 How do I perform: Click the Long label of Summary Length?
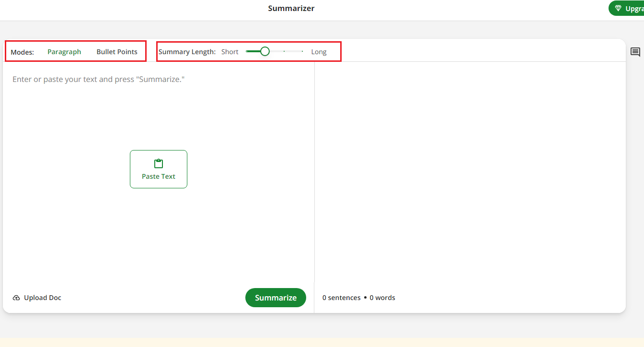click(x=319, y=52)
